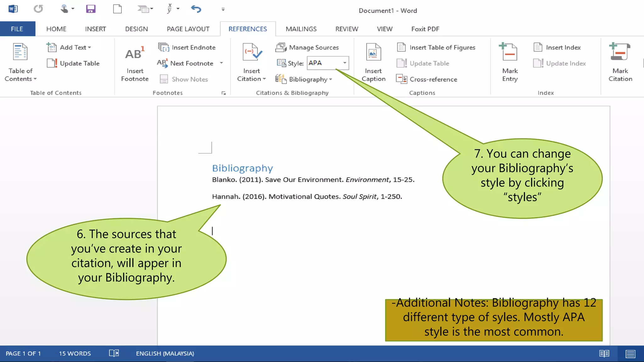Click the spelling proofing status icon

point(114,353)
